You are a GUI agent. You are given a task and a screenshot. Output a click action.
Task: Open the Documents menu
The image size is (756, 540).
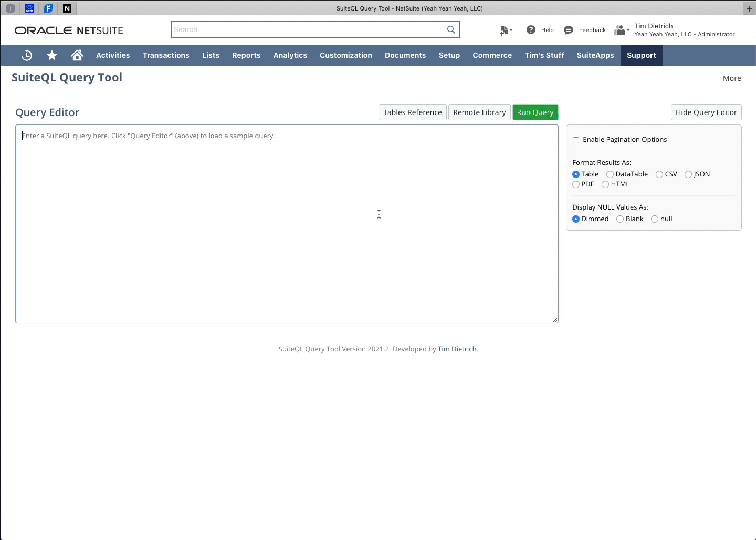[405, 55]
